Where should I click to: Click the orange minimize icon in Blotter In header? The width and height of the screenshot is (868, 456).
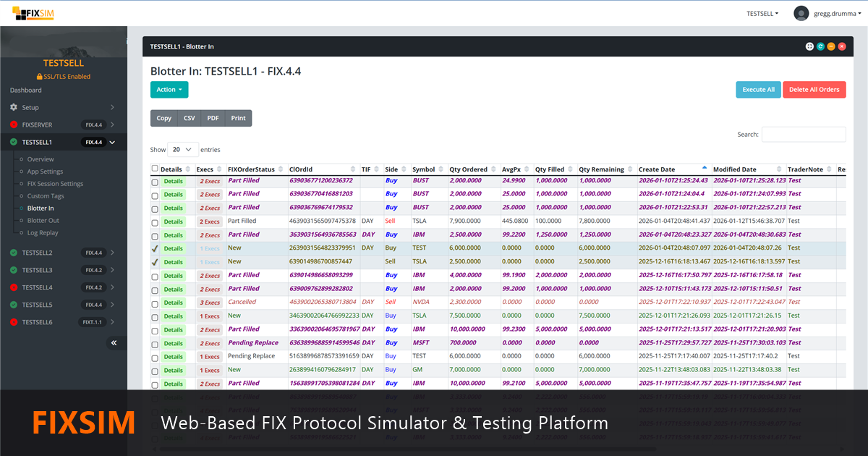point(831,46)
